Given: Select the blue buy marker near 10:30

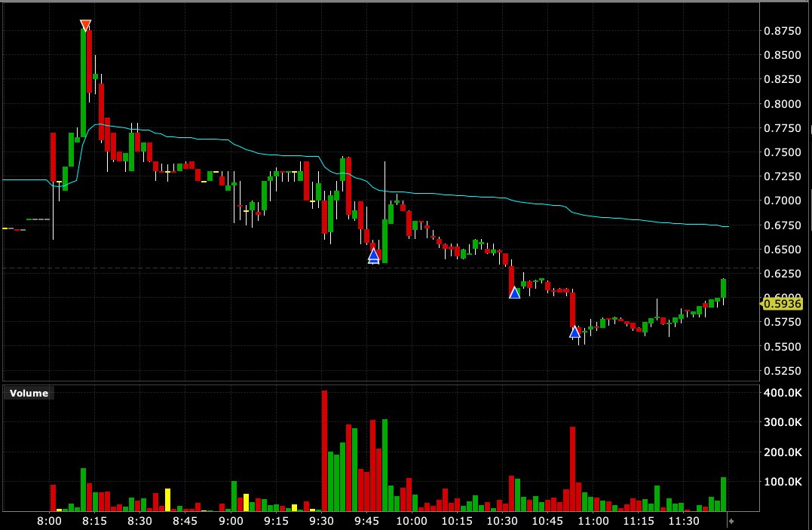Looking at the screenshot, I should [514, 293].
